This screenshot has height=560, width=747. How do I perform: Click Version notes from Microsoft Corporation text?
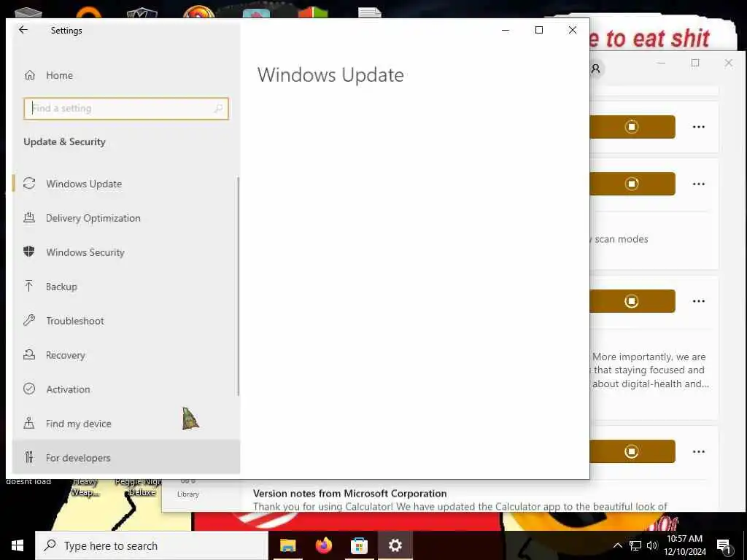349,494
